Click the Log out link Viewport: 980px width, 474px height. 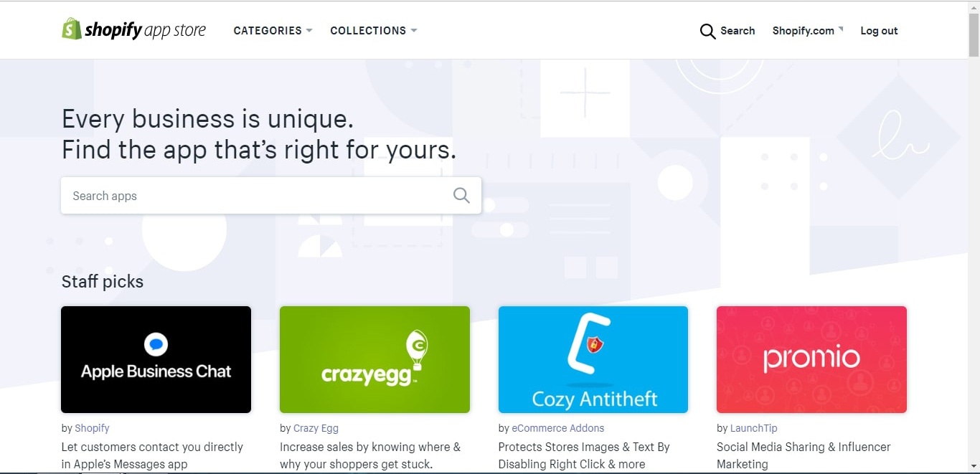coord(879,31)
